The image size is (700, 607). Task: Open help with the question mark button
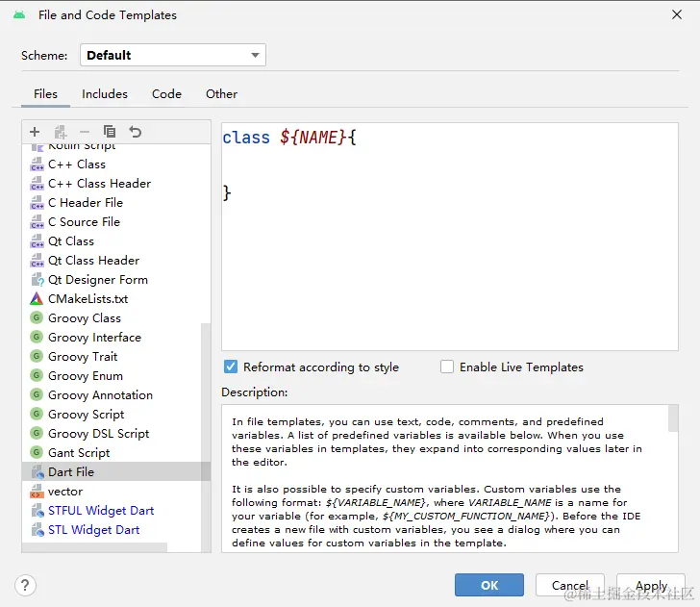coord(25,585)
